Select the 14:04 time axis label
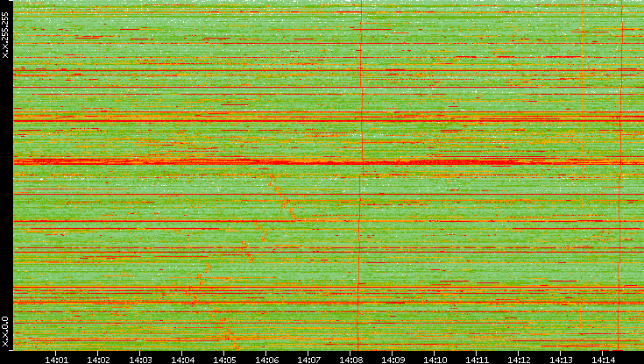 pyautogui.click(x=182, y=360)
